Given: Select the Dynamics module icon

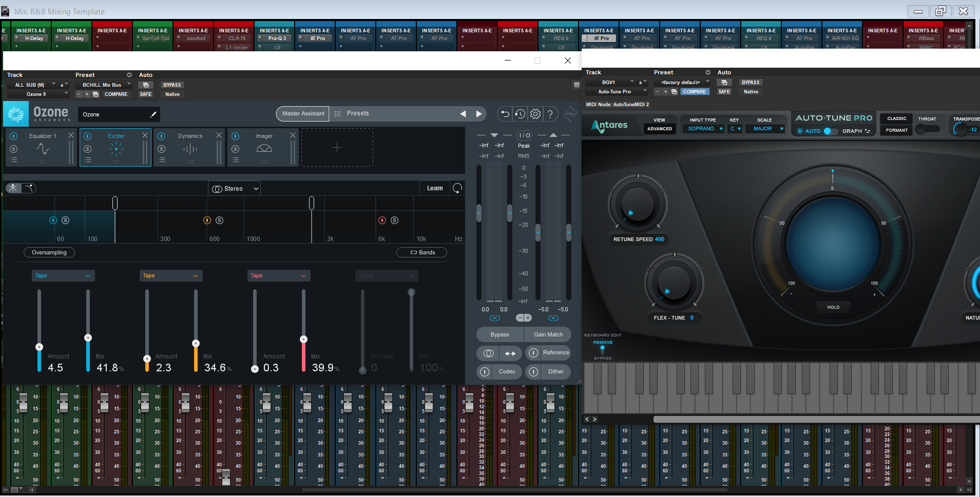Looking at the screenshot, I should 190,149.
